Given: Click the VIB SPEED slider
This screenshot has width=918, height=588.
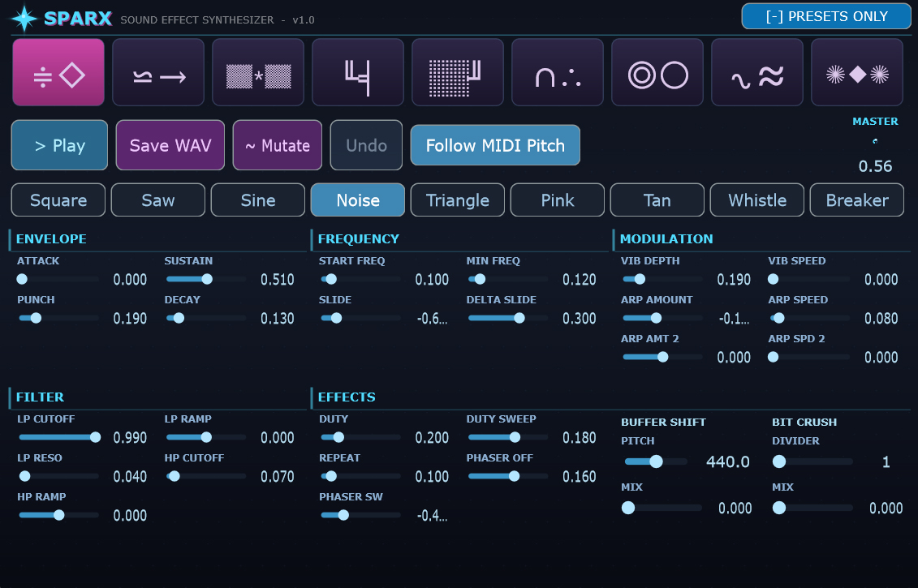Looking at the screenshot, I should coord(810,279).
